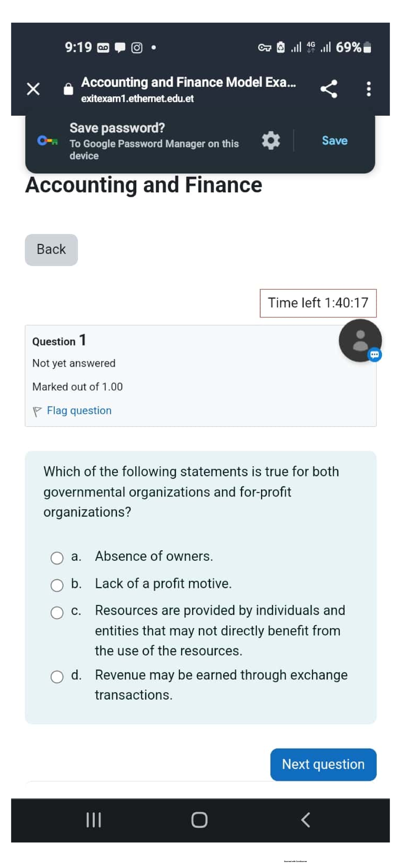Tap Save to store the password

(x=334, y=141)
